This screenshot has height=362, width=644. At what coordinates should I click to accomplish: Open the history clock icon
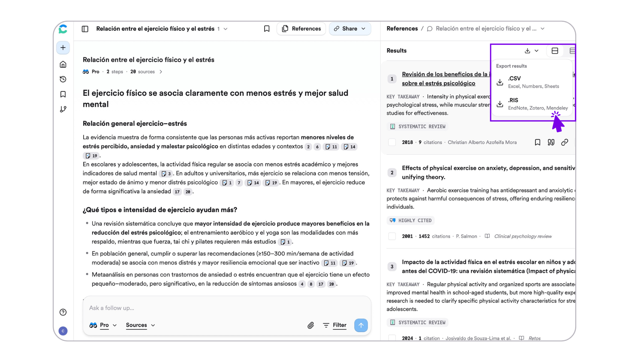[63, 79]
